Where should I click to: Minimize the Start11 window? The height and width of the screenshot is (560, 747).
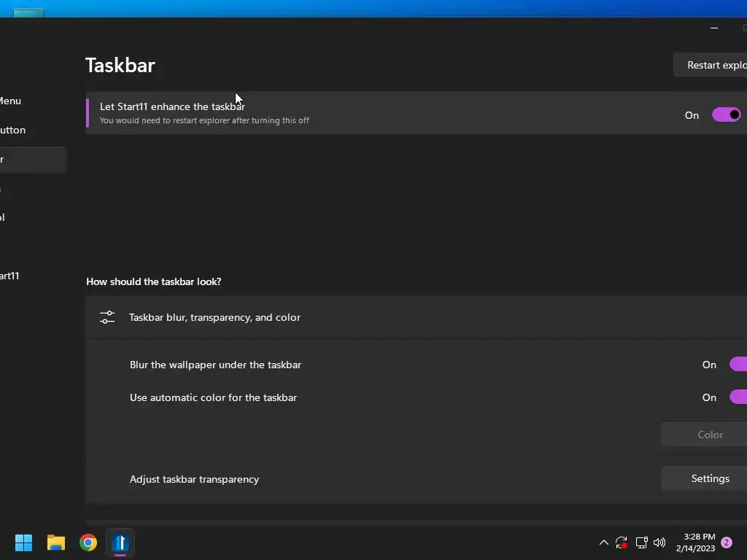point(713,28)
